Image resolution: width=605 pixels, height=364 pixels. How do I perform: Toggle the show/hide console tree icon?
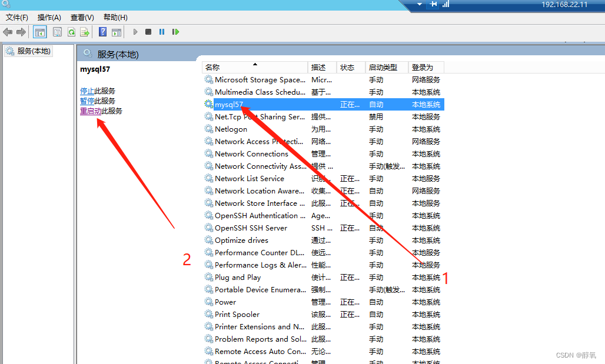click(39, 32)
